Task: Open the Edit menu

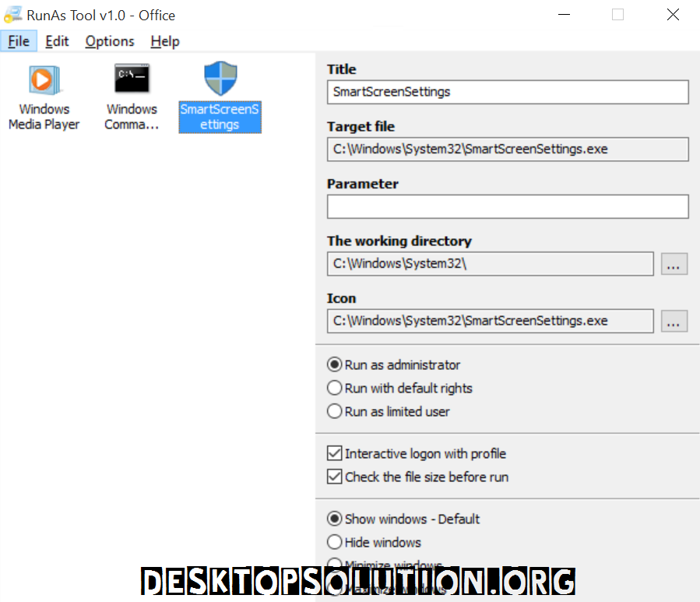Action: tap(57, 41)
